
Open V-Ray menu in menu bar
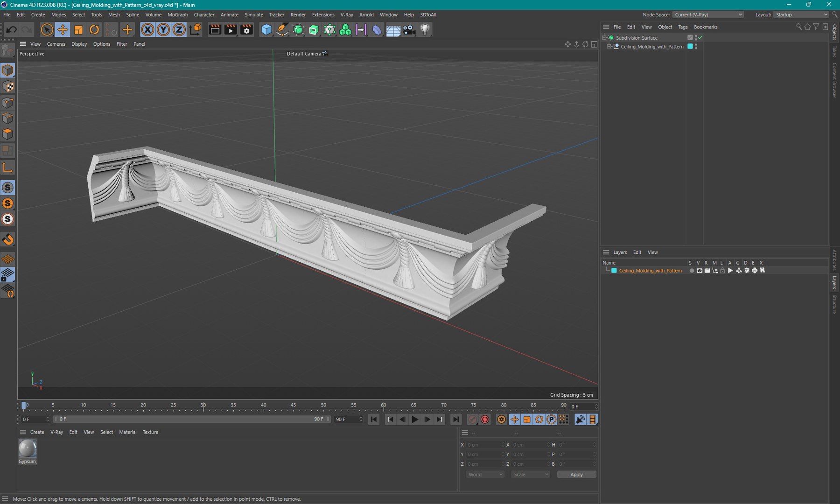pos(347,14)
